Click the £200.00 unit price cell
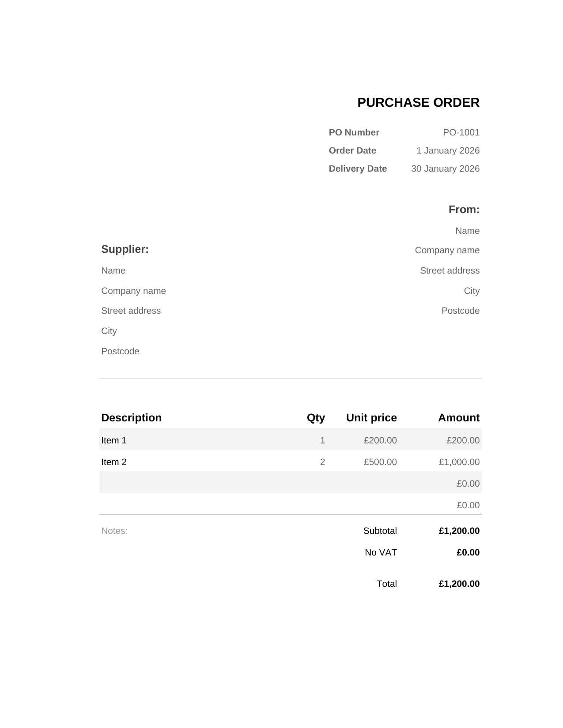Image resolution: width=563 pixels, height=728 pixels. pos(380,440)
